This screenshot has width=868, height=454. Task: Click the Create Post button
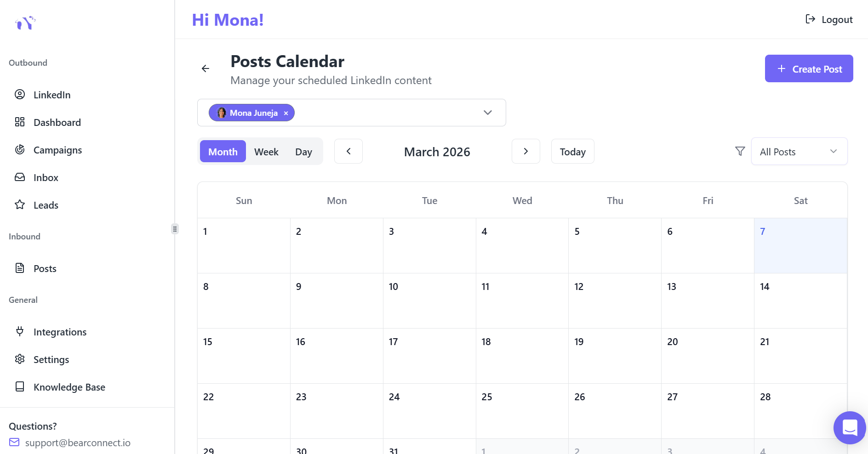(809, 69)
